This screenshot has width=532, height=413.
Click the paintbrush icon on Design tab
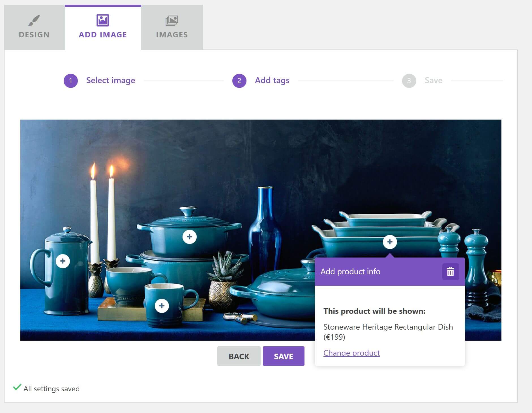click(34, 20)
